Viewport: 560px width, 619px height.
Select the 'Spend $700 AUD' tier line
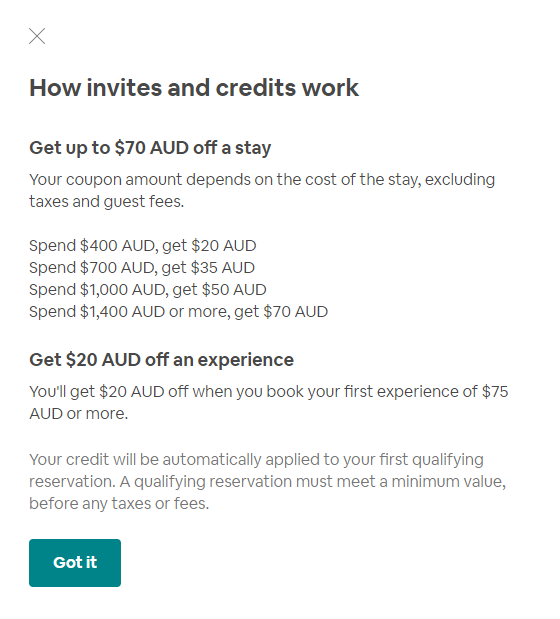point(142,268)
